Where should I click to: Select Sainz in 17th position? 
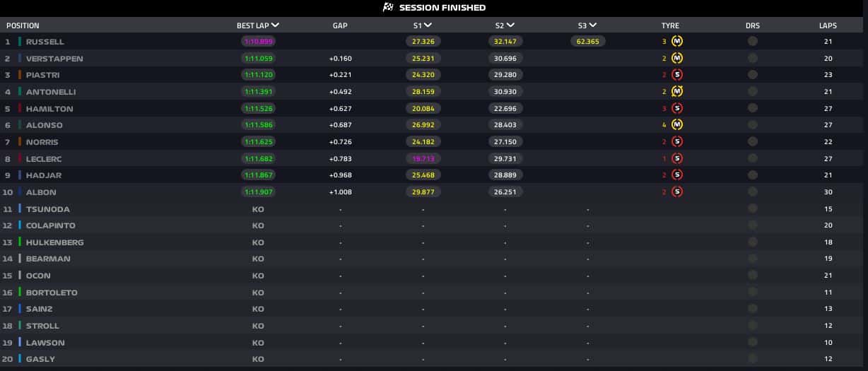pos(39,309)
